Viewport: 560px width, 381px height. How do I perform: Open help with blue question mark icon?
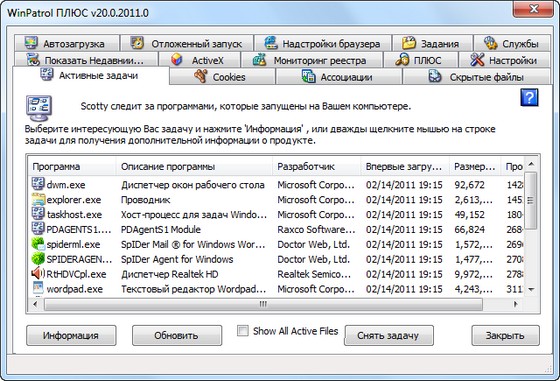click(x=529, y=97)
